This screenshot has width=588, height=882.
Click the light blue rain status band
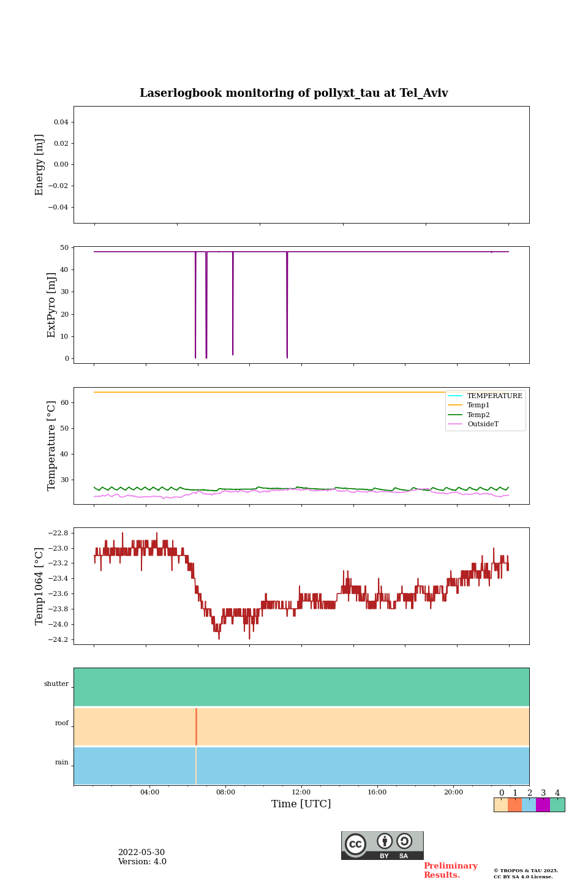pyautogui.click(x=301, y=766)
